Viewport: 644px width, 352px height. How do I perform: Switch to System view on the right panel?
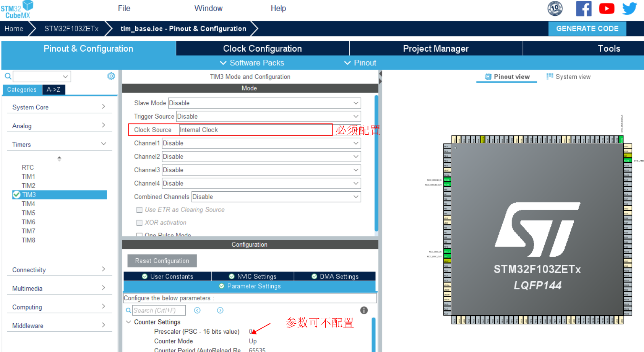coord(568,76)
